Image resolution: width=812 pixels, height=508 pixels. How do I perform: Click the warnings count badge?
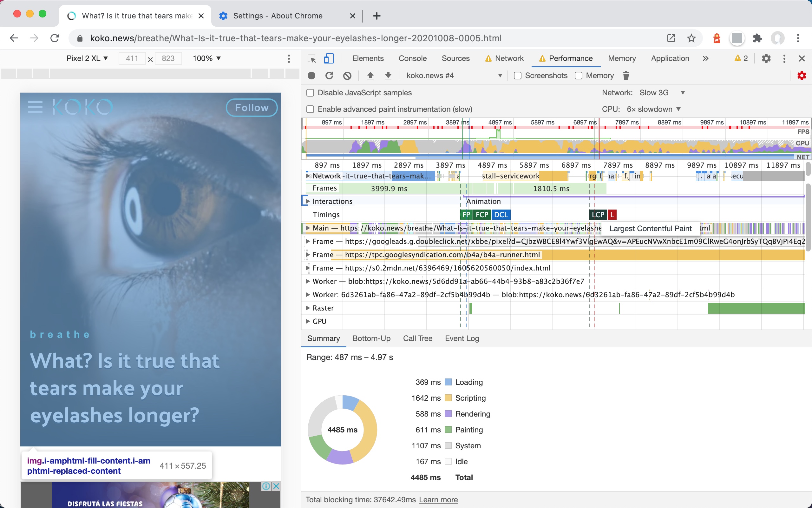[x=741, y=58]
